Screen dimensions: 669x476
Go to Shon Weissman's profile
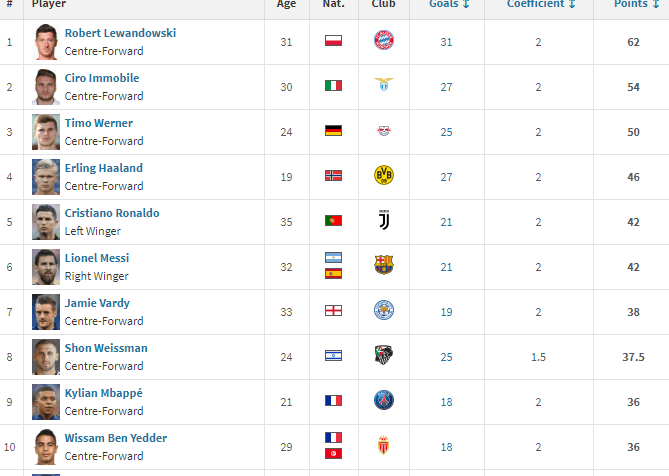pos(106,348)
